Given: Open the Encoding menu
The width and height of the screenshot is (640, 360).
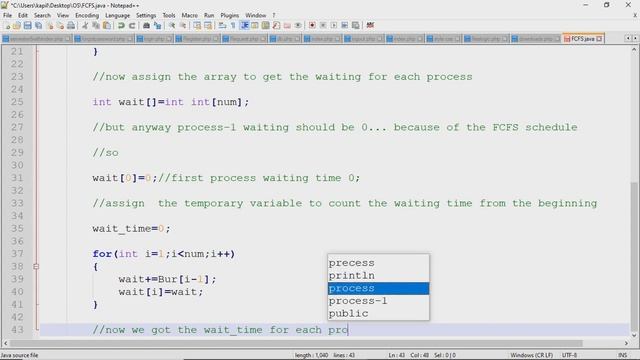Looking at the screenshot, I should tap(87, 15).
